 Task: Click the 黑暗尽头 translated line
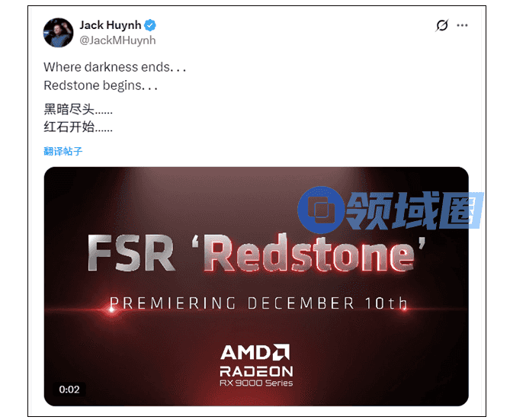(78, 109)
